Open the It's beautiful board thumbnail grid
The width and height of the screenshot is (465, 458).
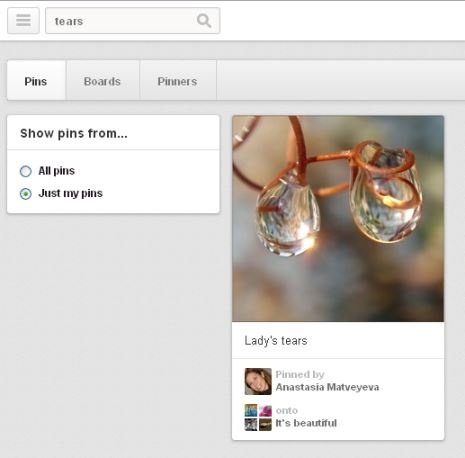point(258,417)
